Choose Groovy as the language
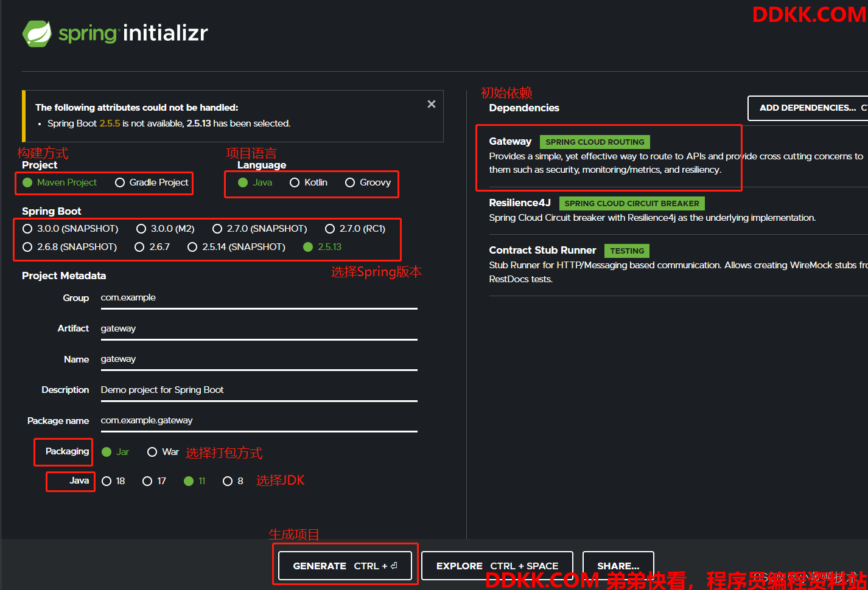The image size is (868, 590). [368, 182]
